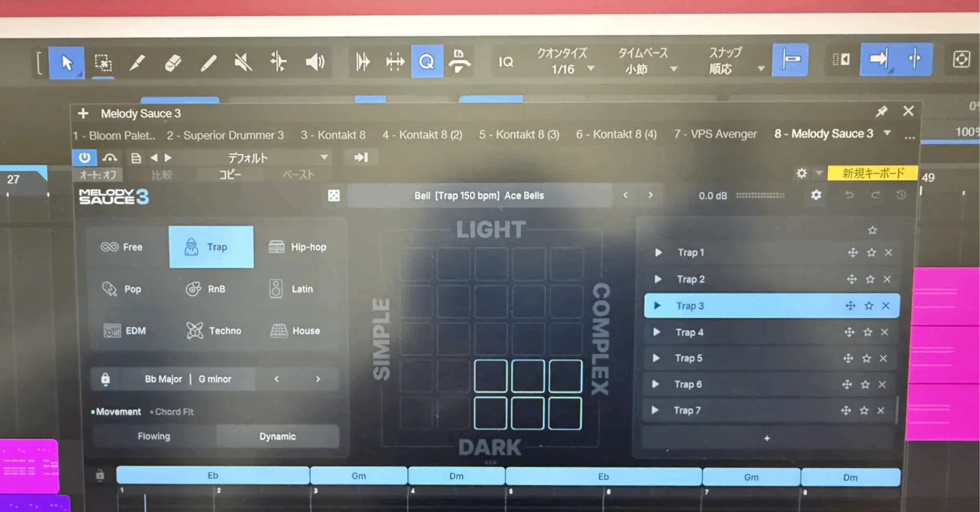Screen dimensions: 980x512
Task: Click the copy preset button
Action: [x=230, y=175]
